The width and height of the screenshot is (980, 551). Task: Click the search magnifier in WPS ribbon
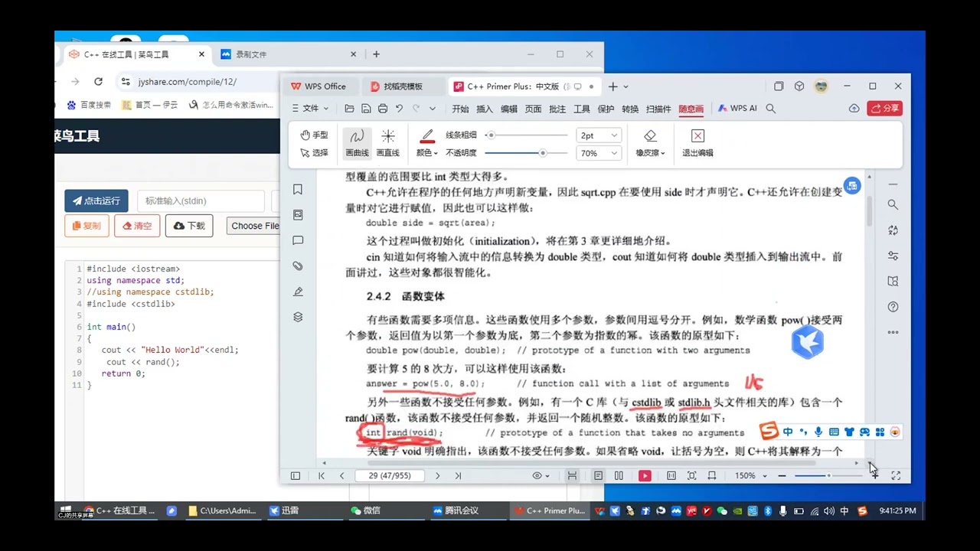tap(771, 109)
